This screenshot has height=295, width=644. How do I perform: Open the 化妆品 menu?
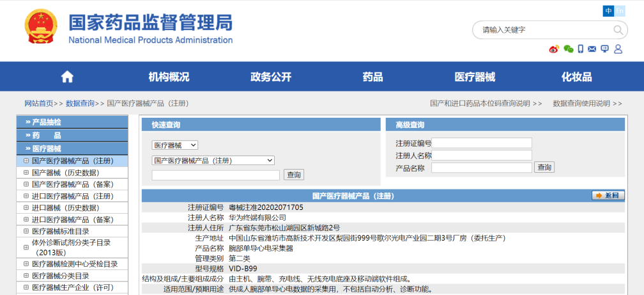click(x=577, y=77)
